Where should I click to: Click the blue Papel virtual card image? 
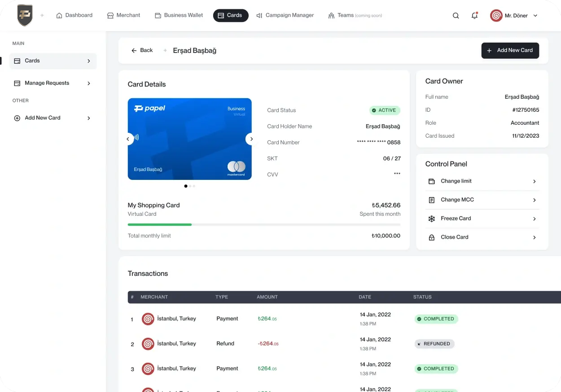(x=189, y=139)
